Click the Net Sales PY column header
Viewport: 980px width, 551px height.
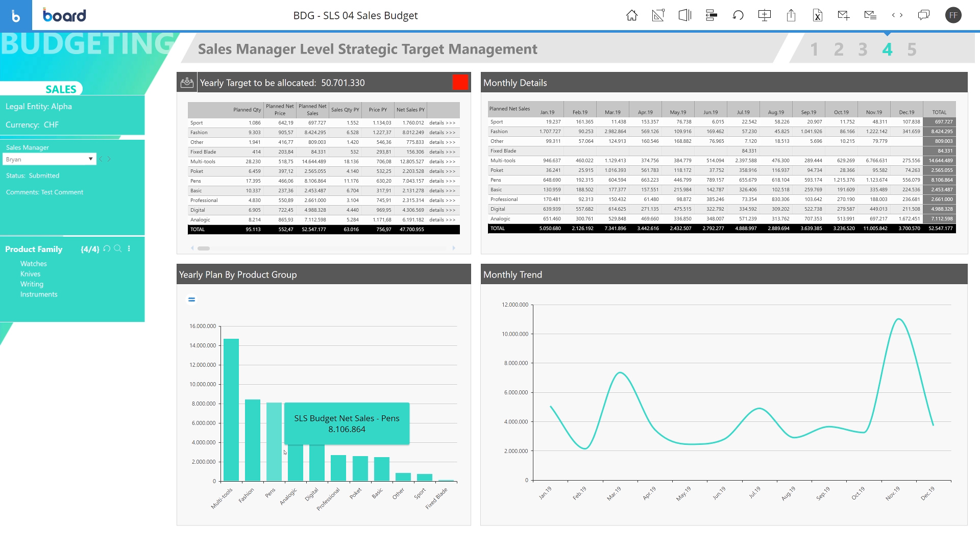(410, 110)
